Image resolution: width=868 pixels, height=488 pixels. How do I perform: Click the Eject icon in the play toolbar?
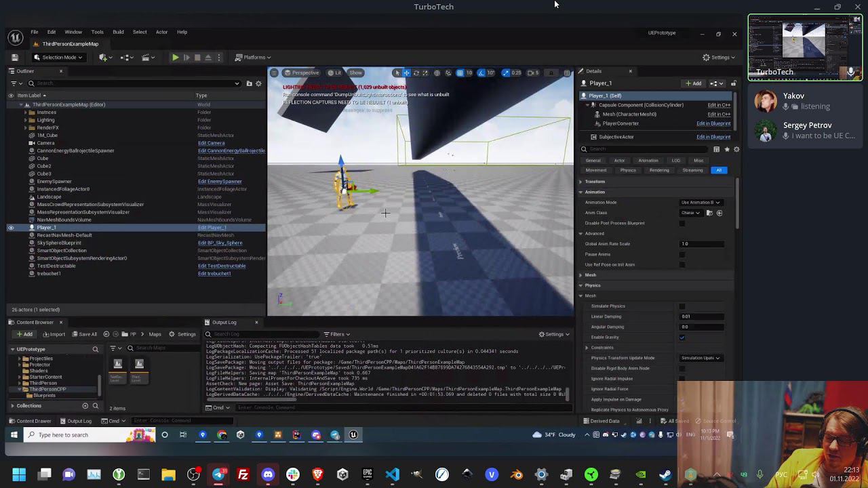point(208,58)
